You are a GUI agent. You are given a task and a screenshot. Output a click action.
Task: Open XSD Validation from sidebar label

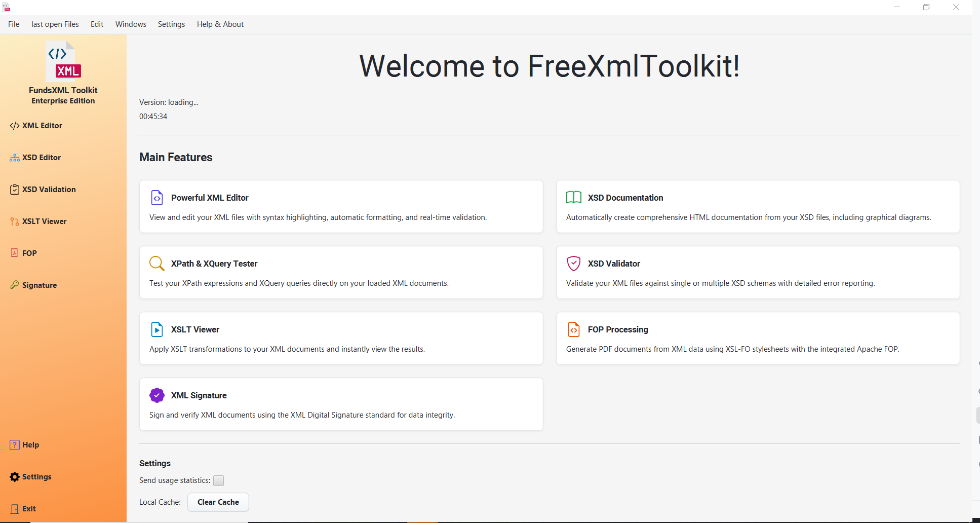pyautogui.click(x=49, y=190)
